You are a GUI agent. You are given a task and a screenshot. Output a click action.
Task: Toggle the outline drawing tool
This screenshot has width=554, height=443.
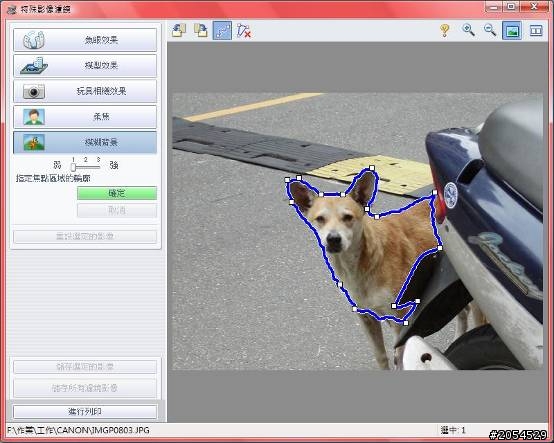click(222, 30)
